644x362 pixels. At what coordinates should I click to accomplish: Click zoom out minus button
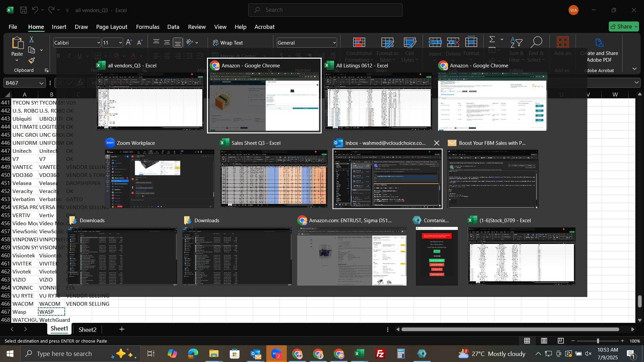coord(573,341)
